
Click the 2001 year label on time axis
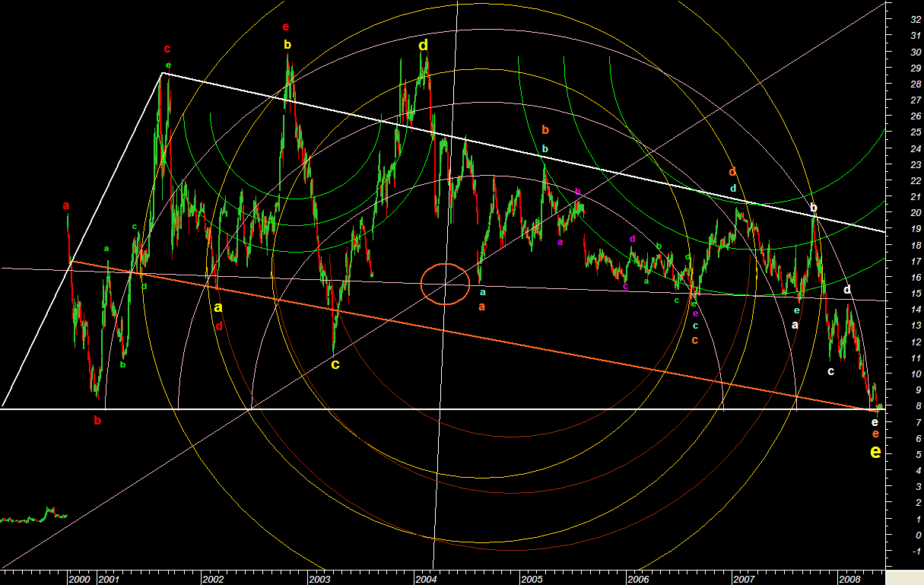pos(108,579)
